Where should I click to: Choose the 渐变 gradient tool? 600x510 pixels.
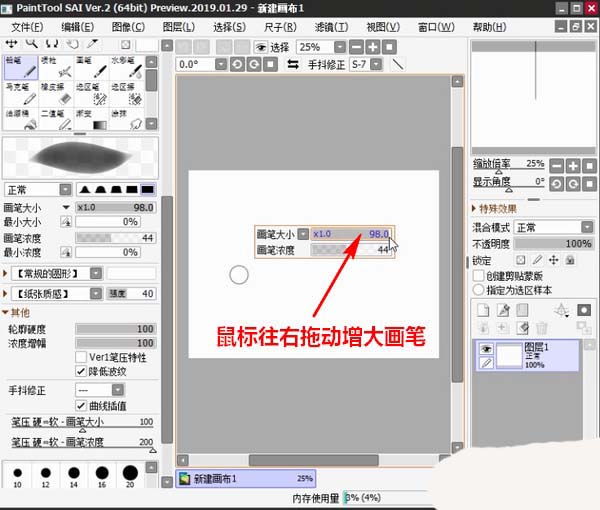pos(91,119)
